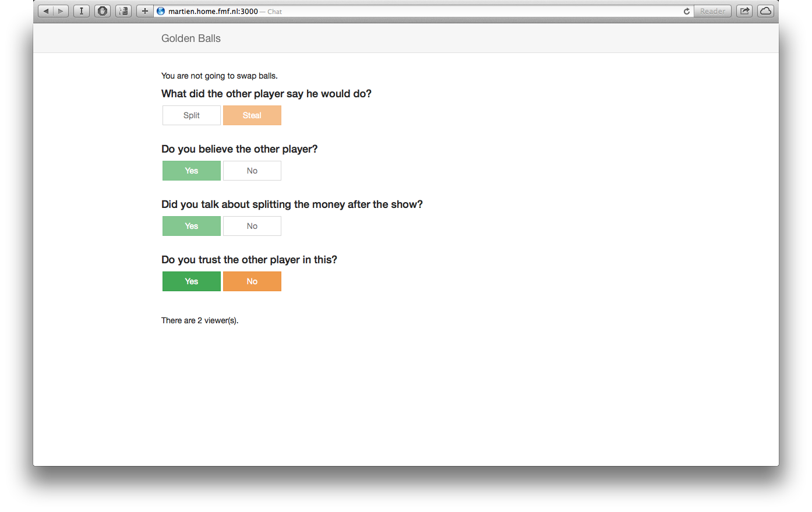The height and width of the screenshot is (512, 812).
Task: Go back using the browser back arrow
Action: click(46, 11)
